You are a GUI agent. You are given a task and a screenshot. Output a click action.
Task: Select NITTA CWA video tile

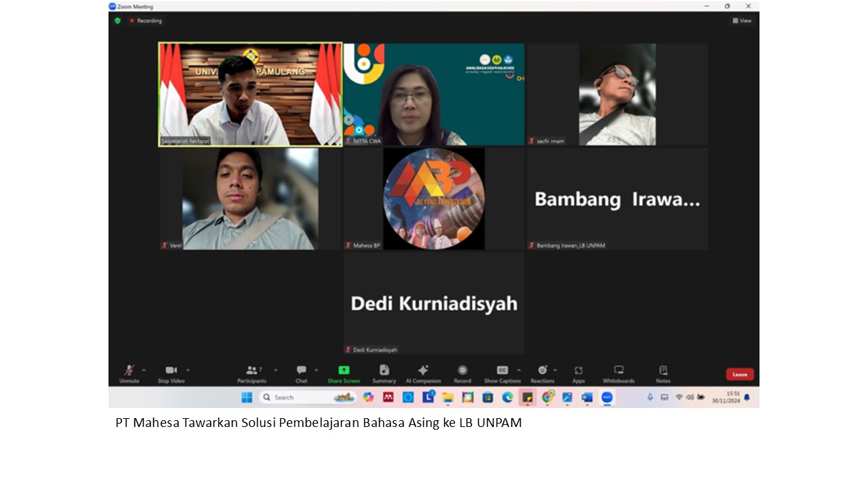434,94
